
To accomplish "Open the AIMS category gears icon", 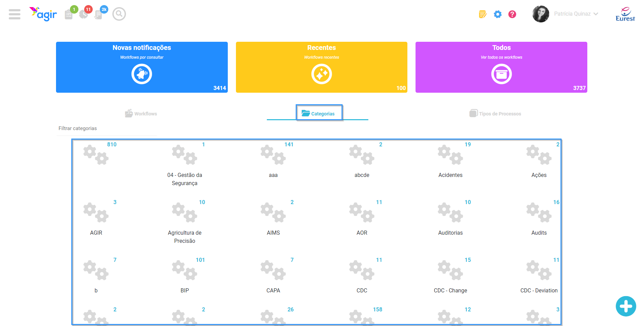I will (x=273, y=213).
